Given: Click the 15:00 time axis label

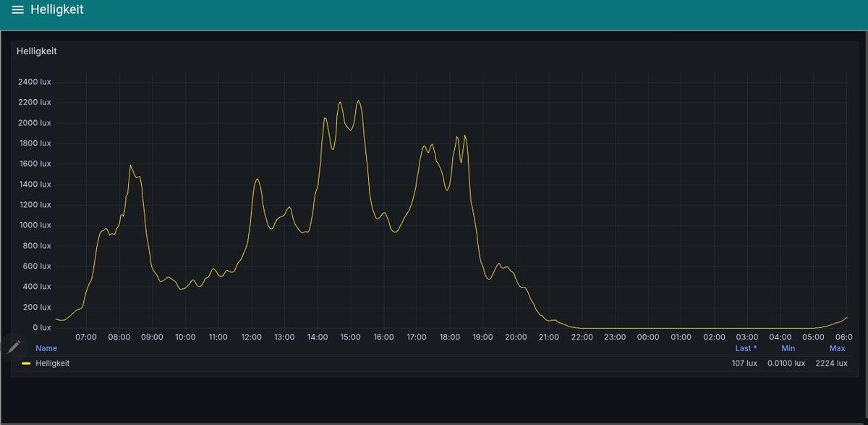Looking at the screenshot, I should click(351, 337).
